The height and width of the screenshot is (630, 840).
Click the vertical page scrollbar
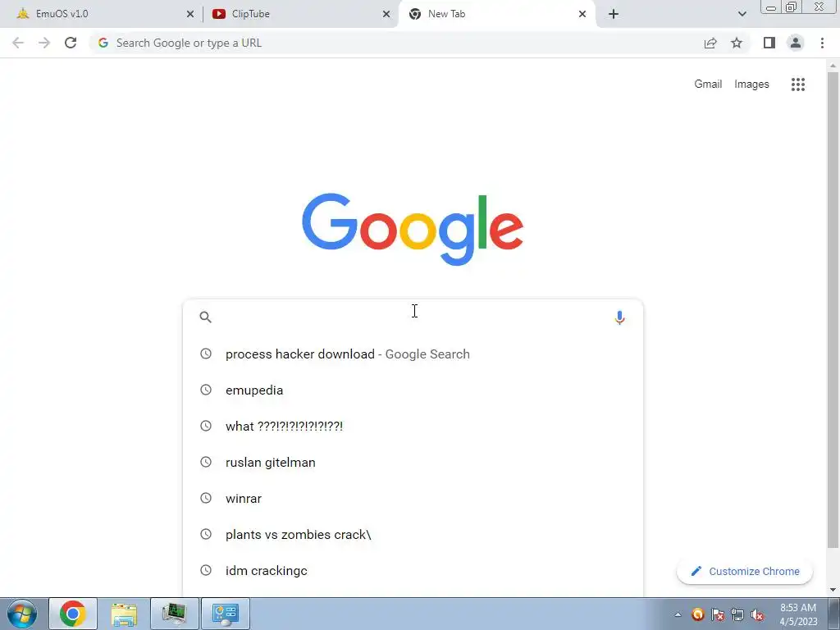click(x=833, y=309)
